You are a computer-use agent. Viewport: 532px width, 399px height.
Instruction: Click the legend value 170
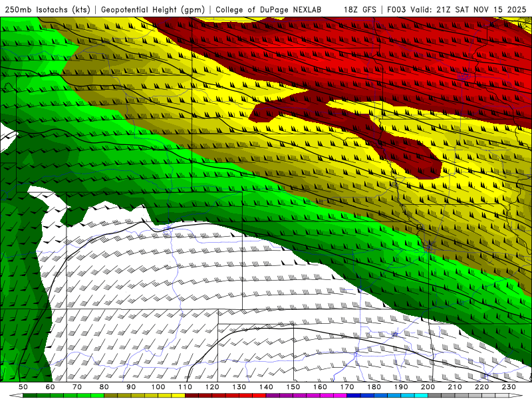pyautogui.click(x=347, y=387)
